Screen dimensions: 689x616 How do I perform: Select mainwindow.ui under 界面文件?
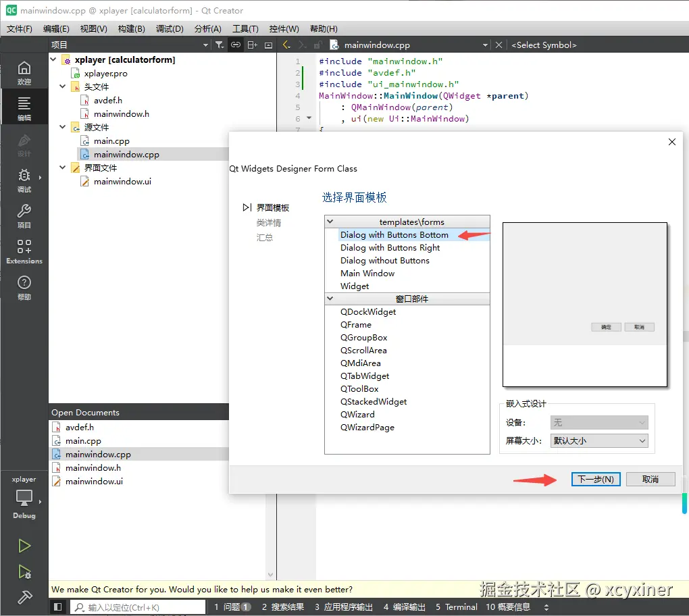tap(122, 181)
